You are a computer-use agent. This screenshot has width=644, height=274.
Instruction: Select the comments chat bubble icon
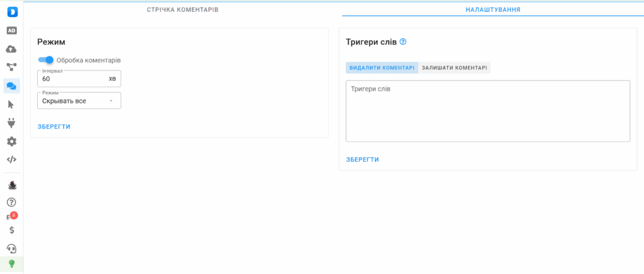click(x=11, y=86)
